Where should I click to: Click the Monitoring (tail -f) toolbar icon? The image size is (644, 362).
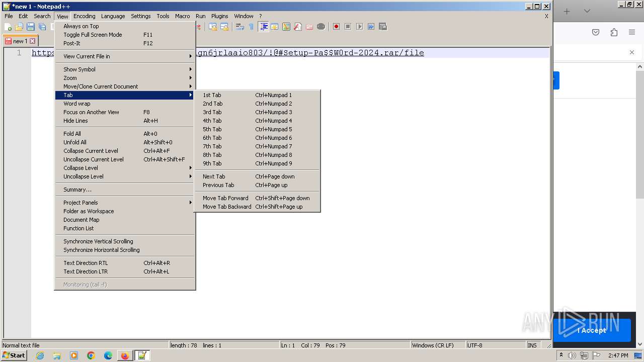(x=321, y=27)
